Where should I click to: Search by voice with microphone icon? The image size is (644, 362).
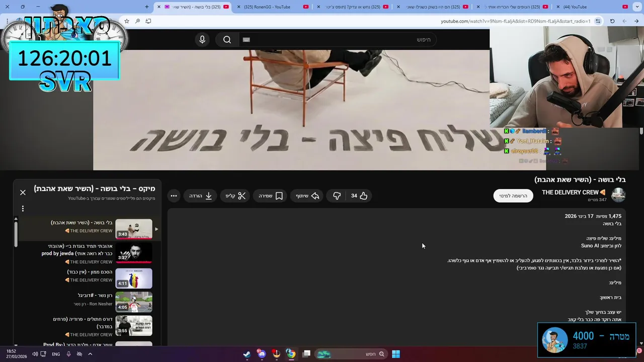[x=202, y=40]
